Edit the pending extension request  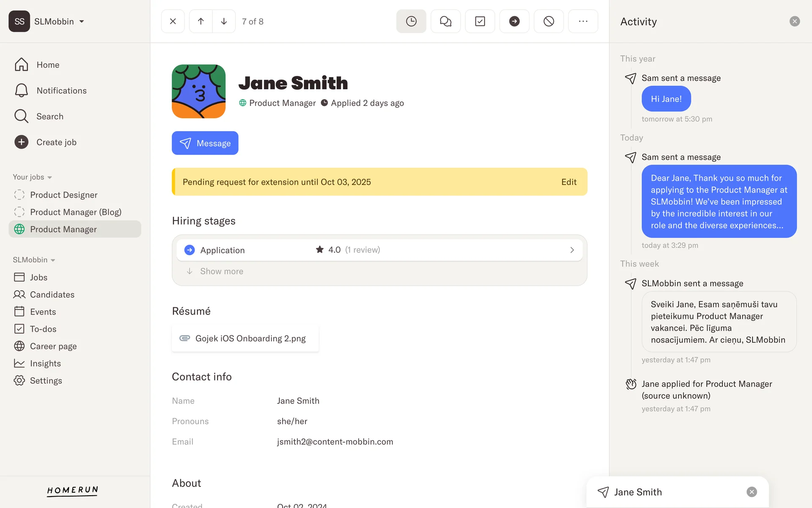(x=568, y=182)
